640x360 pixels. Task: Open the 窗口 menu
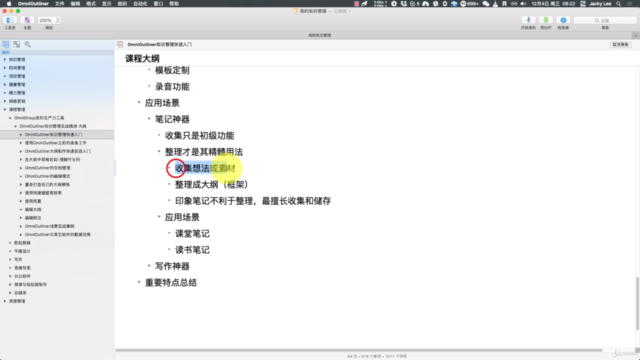pos(158,4)
